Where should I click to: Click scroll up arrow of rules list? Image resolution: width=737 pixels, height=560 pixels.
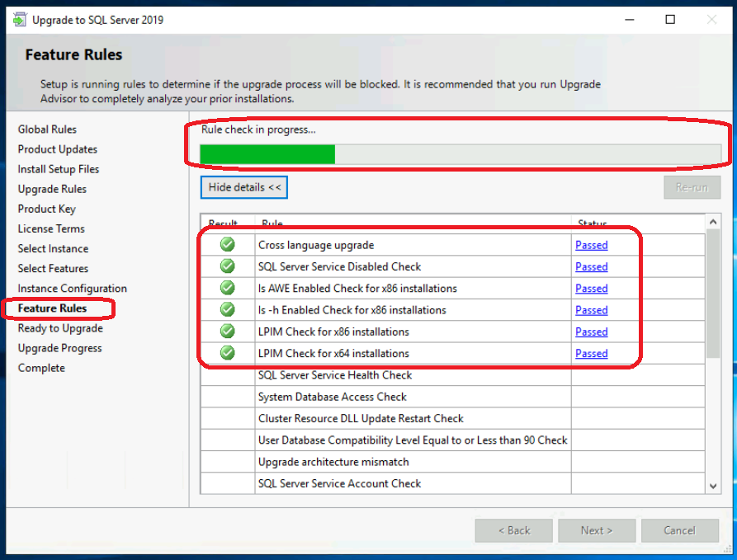click(713, 222)
